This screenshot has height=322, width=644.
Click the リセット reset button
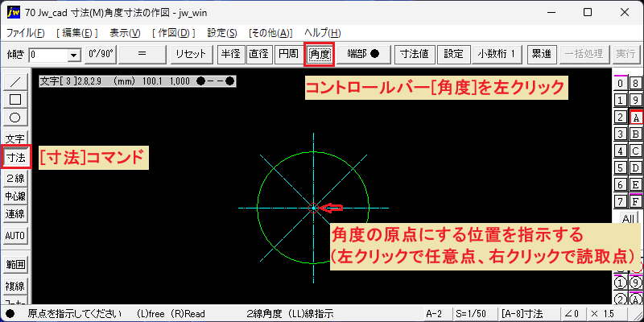[x=192, y=54]
